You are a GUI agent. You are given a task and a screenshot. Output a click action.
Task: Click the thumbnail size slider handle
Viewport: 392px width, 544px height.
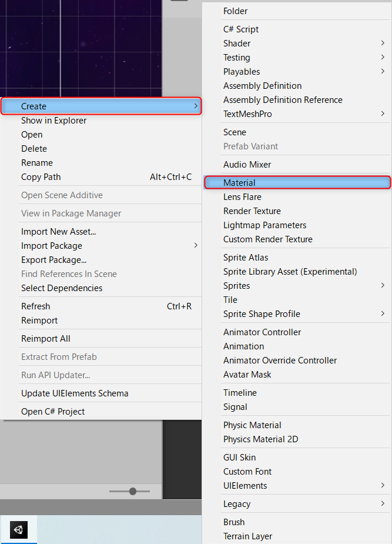tap(133, 491)
